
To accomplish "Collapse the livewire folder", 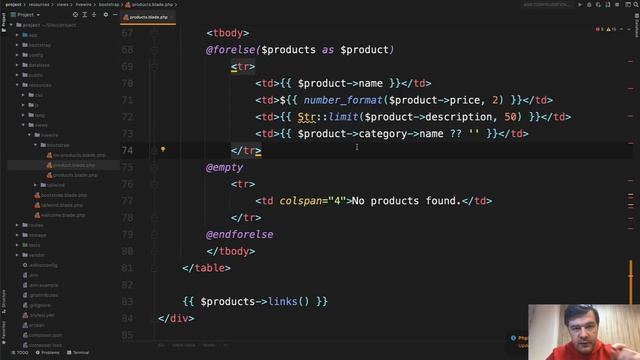I will pos(29,135).
